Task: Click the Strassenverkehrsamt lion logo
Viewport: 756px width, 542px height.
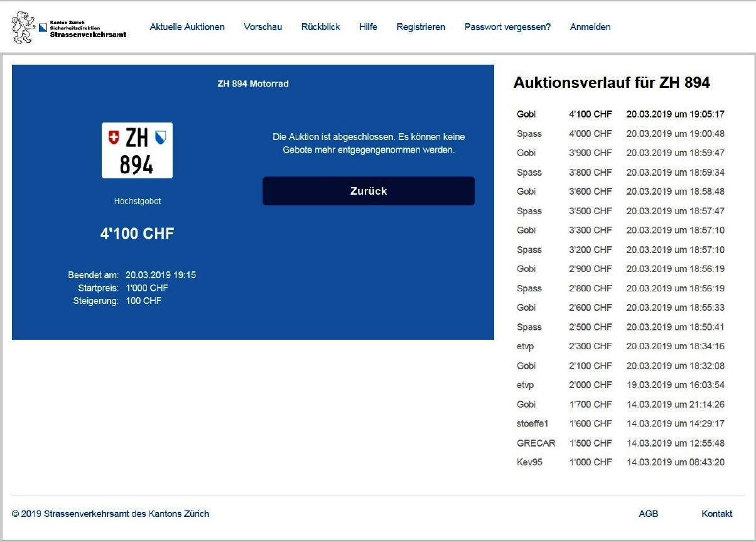Action: point(24,28)
